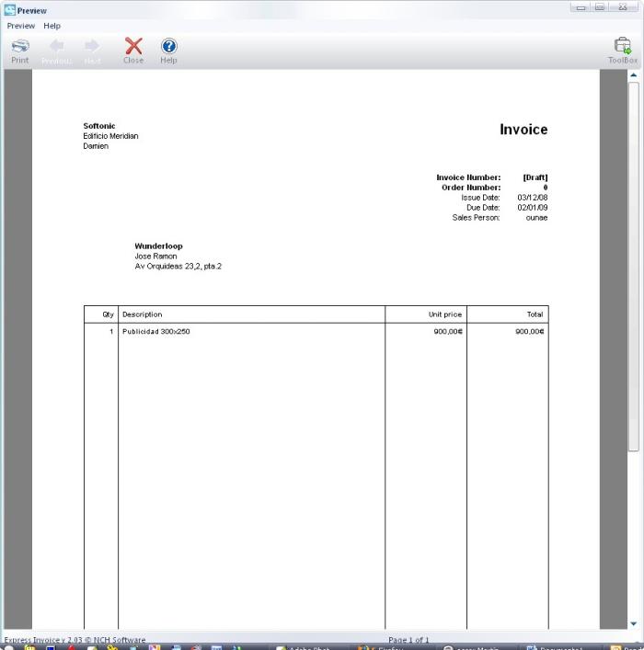Close the Preview window via title bar
644x650 pixels.
pos(623,7)
